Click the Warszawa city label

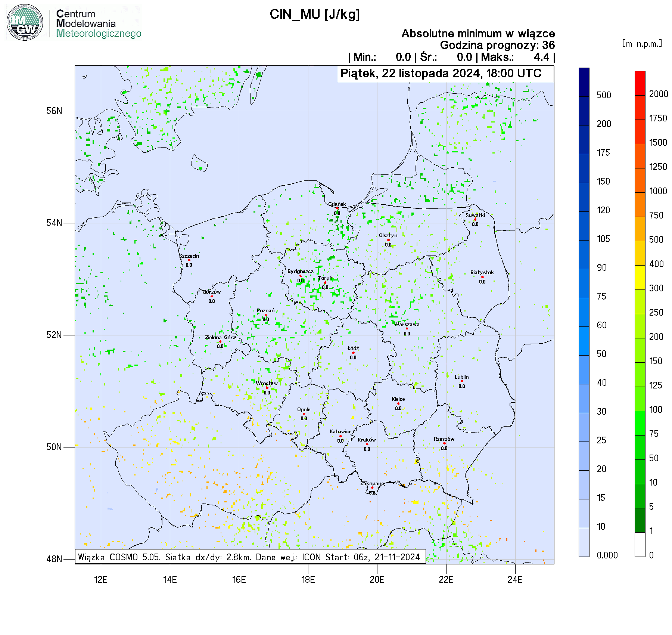point(407,324)
